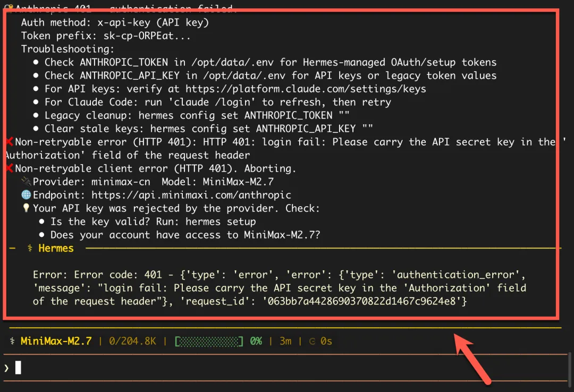Viewport: 574px width, 392px height.
Task: Click the 'Troubleshooting:' line
Action: (x=67, y=49)
